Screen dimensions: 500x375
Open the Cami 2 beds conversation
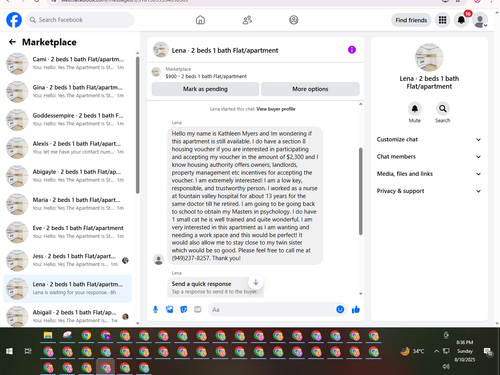[67, 63]
